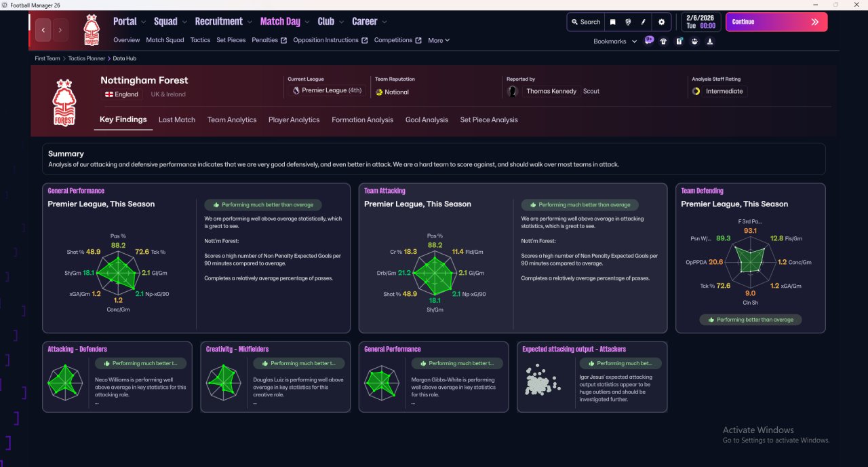Switch to the Team Analytics tab
Screen dimensions: 868x467
point(232,120)
